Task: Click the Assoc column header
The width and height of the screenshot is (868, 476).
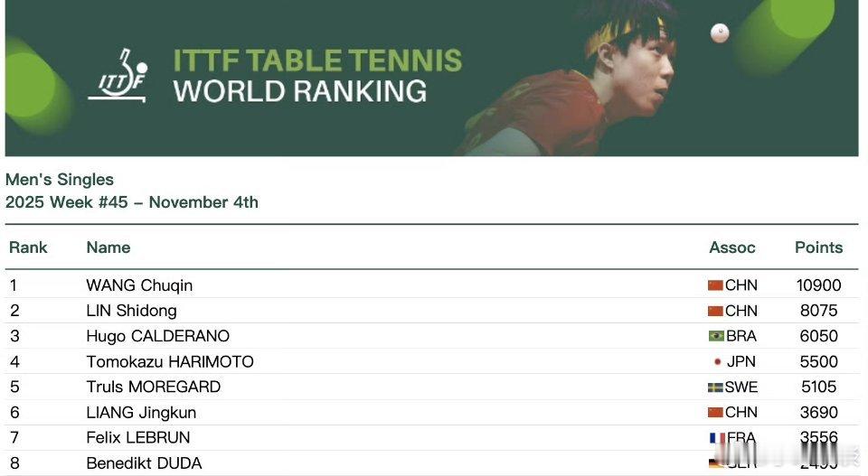Action: [x=732, y=247]
